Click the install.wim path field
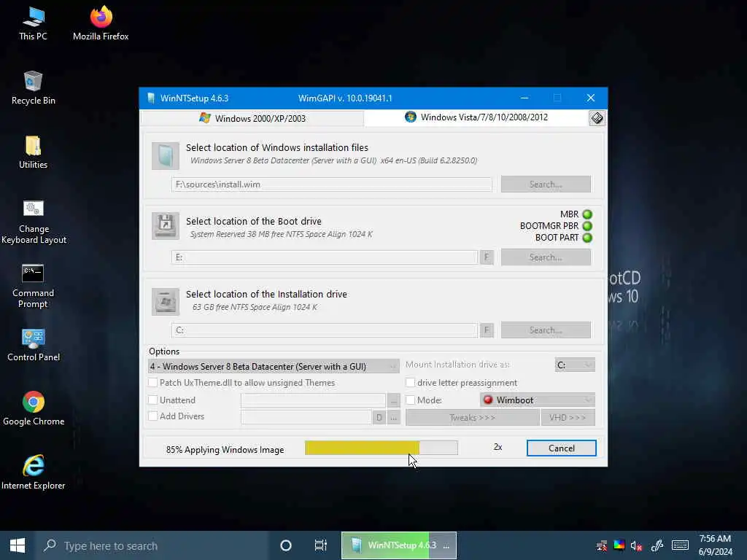The width and height of the screenshot is (747, 560). 332,184
